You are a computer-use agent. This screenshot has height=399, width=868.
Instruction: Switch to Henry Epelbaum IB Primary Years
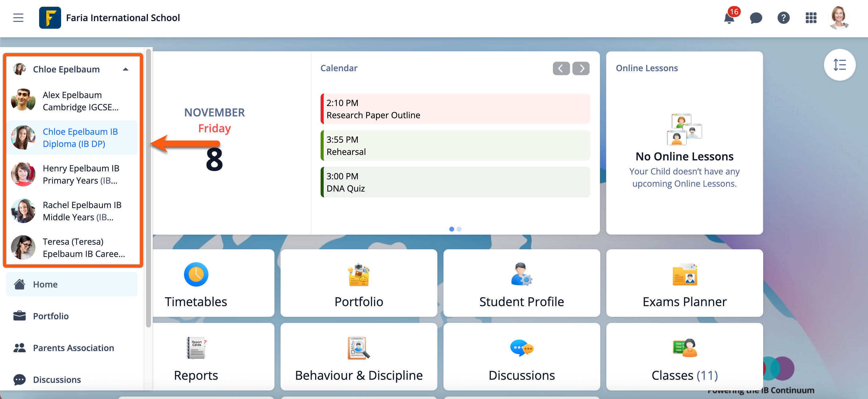72,174
